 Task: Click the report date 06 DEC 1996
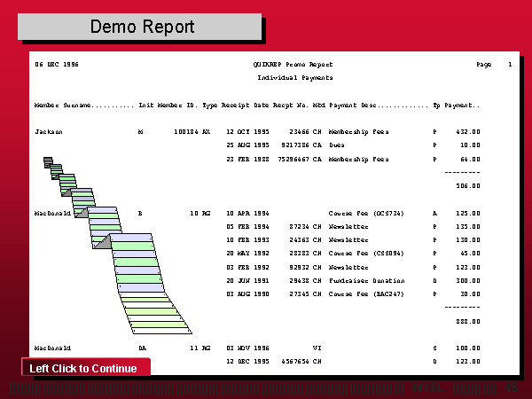(57, 65)
